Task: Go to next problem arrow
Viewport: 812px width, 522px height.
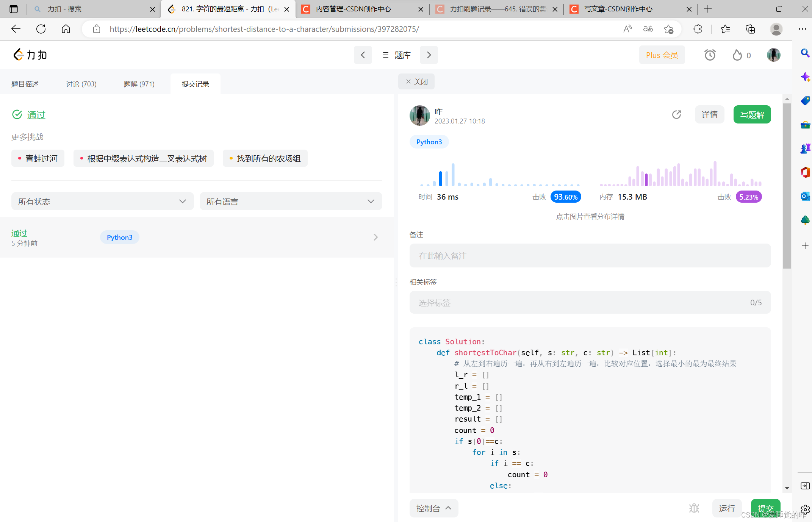Action: [x=429, y=55]
